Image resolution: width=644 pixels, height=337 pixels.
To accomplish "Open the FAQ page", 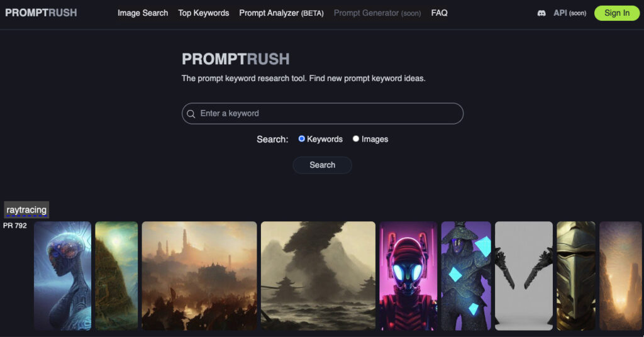I will [x=439, y=13].
